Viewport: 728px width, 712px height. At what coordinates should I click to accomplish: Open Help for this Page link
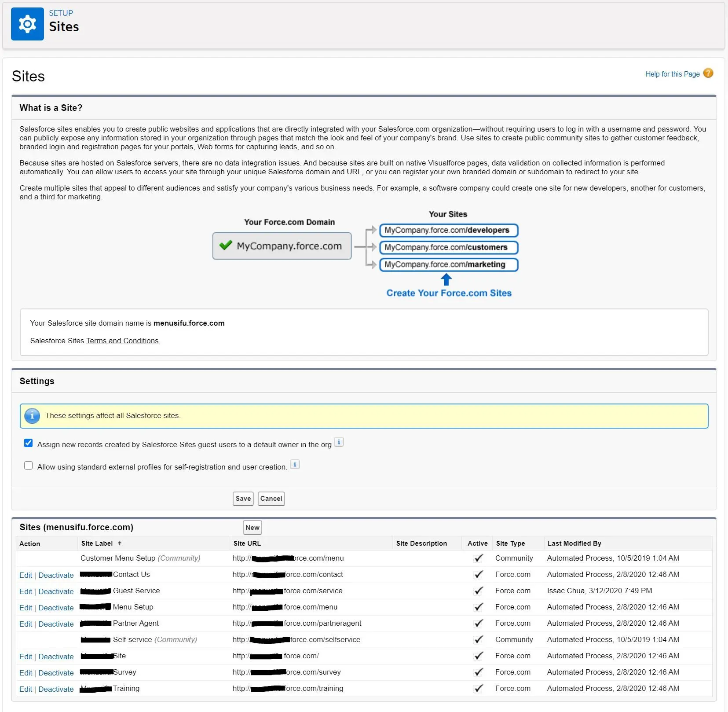672,74
